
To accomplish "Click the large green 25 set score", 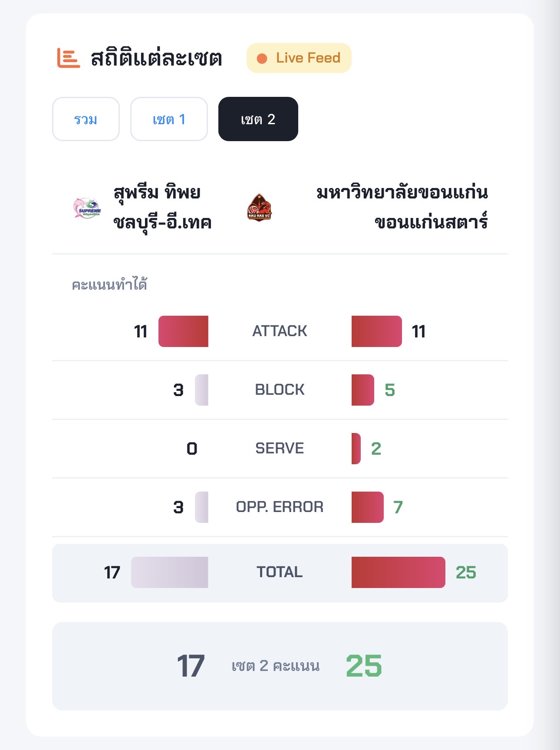I will coord(364,666).
